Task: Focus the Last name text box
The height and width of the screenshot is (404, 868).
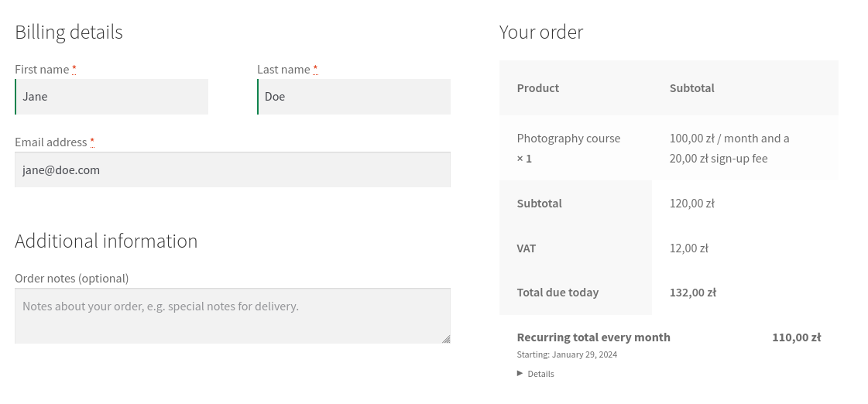Action: coord(354,97)
